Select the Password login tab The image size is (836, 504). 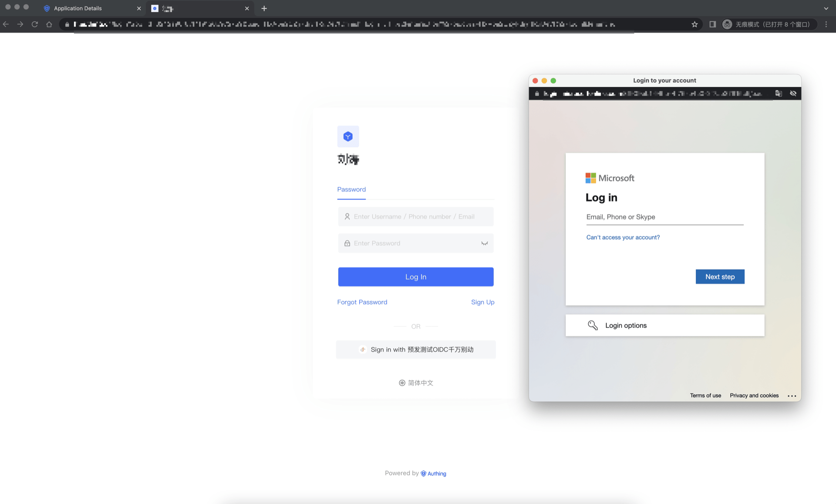pos(351,189)
